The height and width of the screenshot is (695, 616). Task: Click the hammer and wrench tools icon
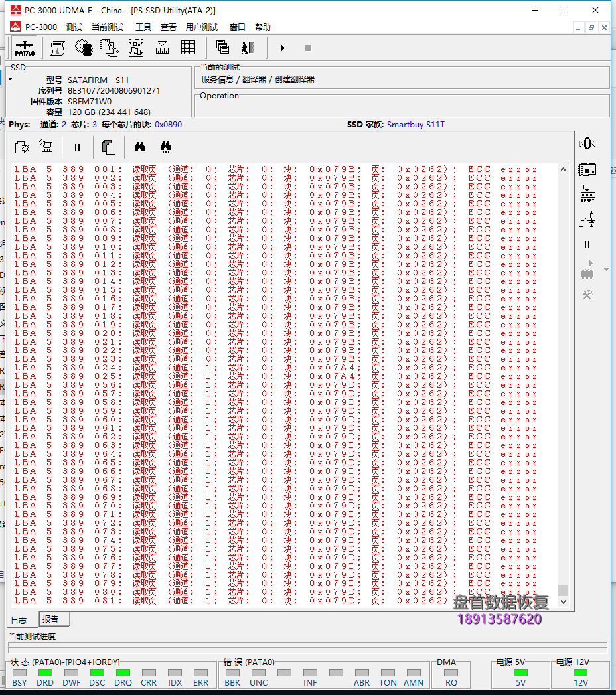pos(587,295)
